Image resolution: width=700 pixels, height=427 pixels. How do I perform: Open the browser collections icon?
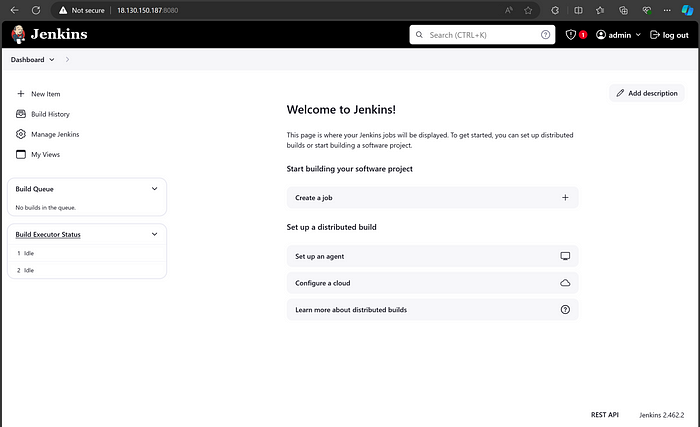point(623,10)
